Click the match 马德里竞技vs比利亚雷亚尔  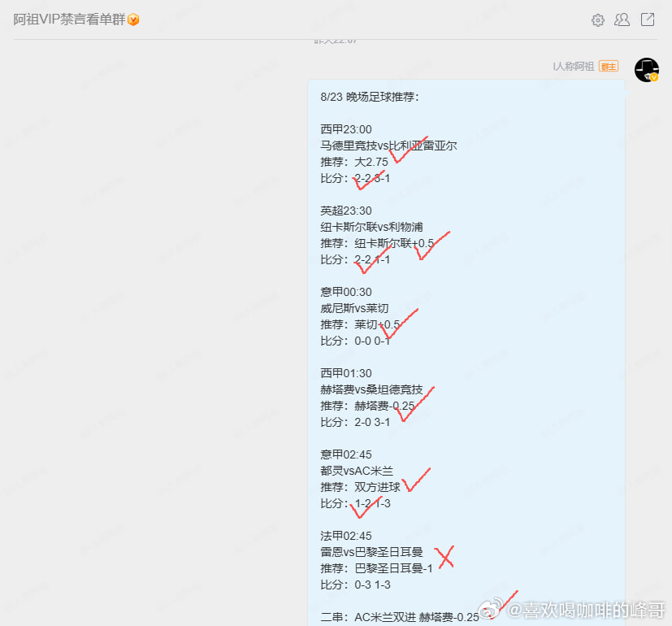point(388,146)
